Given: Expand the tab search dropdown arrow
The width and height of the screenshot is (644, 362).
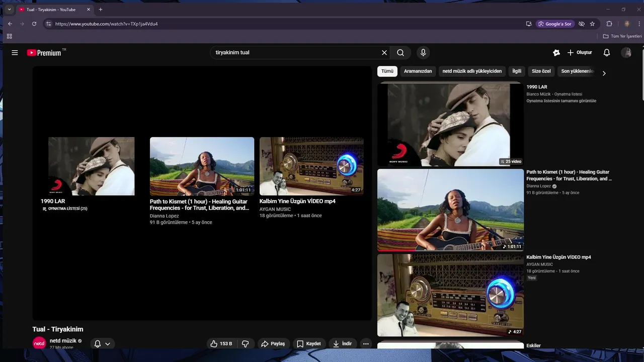Looking at the screenshot, I should 9,9.
